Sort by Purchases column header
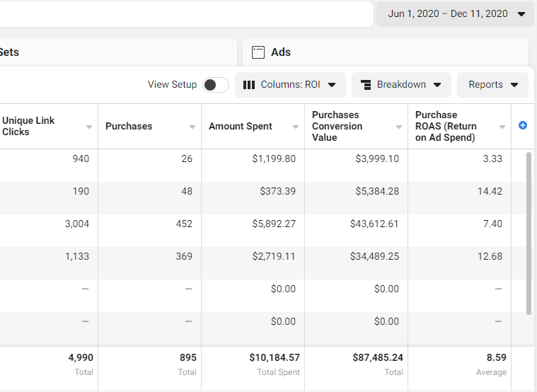The height and width of the screenshot is (392, 537). coord(129,126)
